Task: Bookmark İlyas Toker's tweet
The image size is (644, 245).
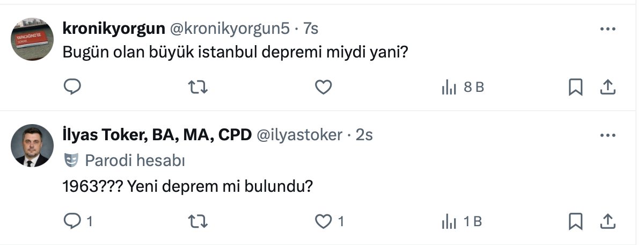Action: [x=575, y=220]
